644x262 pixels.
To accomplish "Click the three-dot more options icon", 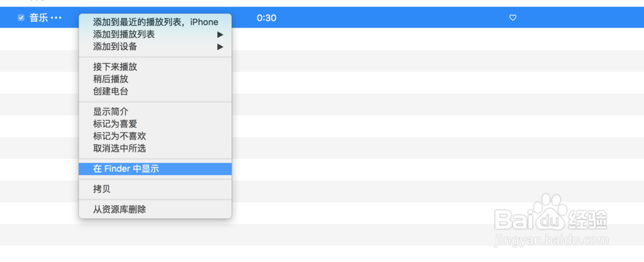I will pyautogui.click(x=56, y=18).
